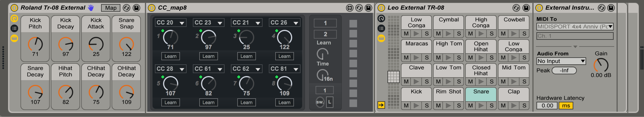This screenshot has height=117, width=644.
Task: Open CC 28 dropdown
Action: point(171,69)
